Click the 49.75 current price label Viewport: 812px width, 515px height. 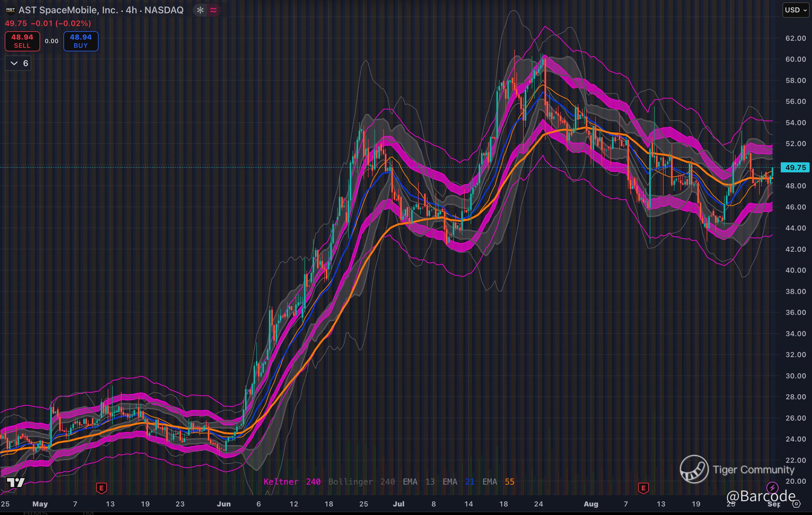click(795, 167)
